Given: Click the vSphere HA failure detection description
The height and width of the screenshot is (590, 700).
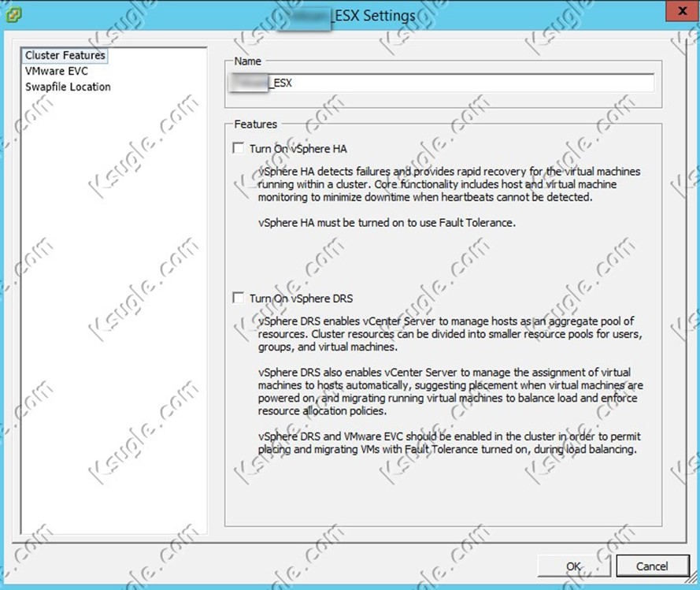Looking at the screenshot, I should [449, 184].
